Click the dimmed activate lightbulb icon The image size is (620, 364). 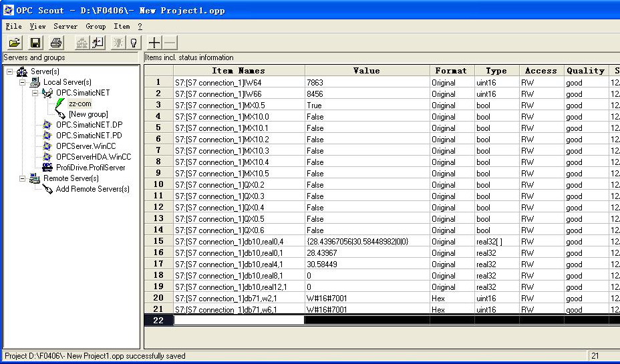[x=118, y=43]
